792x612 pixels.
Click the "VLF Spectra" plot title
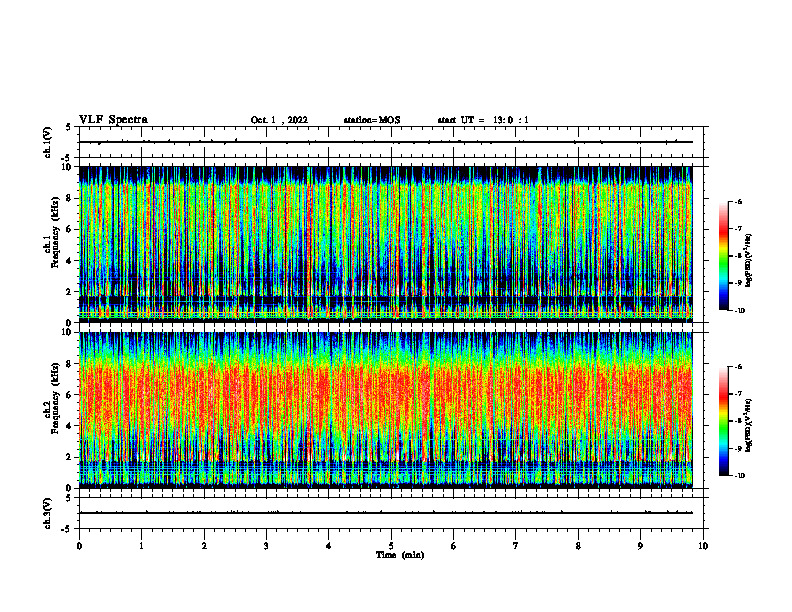[113, 120]
